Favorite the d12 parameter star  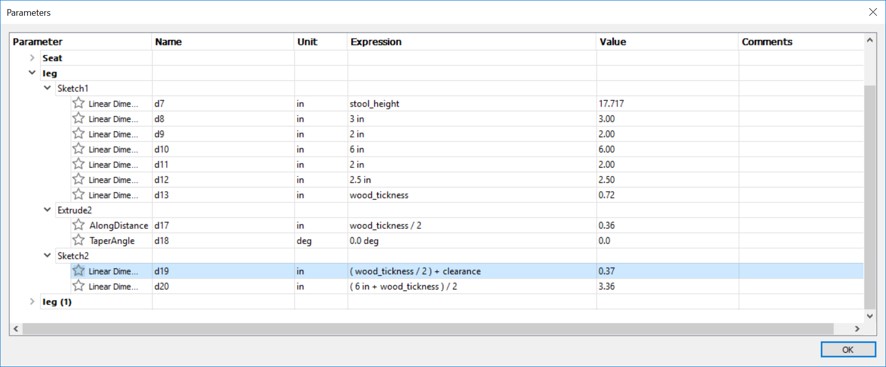79,180
